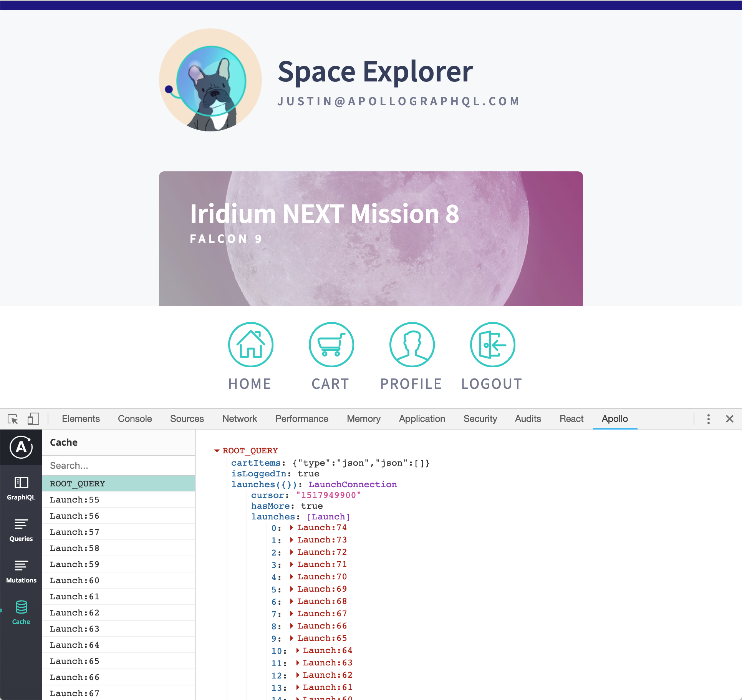The height and width of the screenshot is (700, 742).
Task: Expand the Launch:67 tree node
Action: click(x=292, y=614)
